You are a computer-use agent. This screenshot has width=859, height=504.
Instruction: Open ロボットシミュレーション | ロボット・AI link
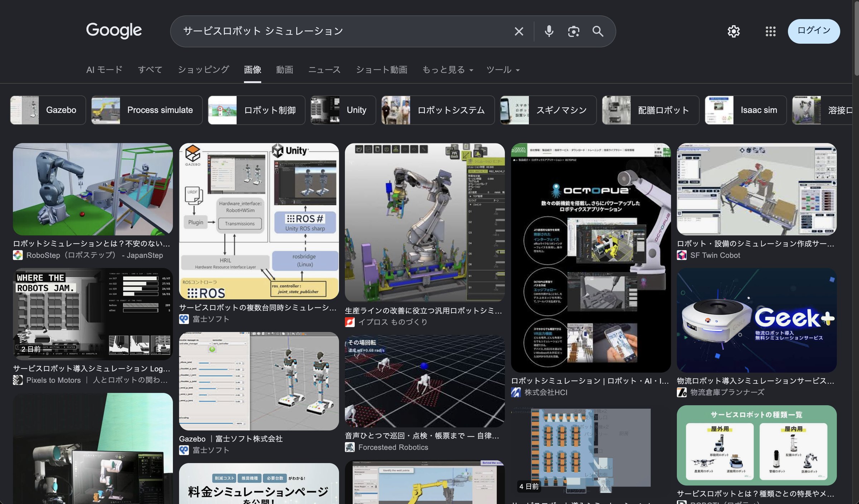(590, 381)
